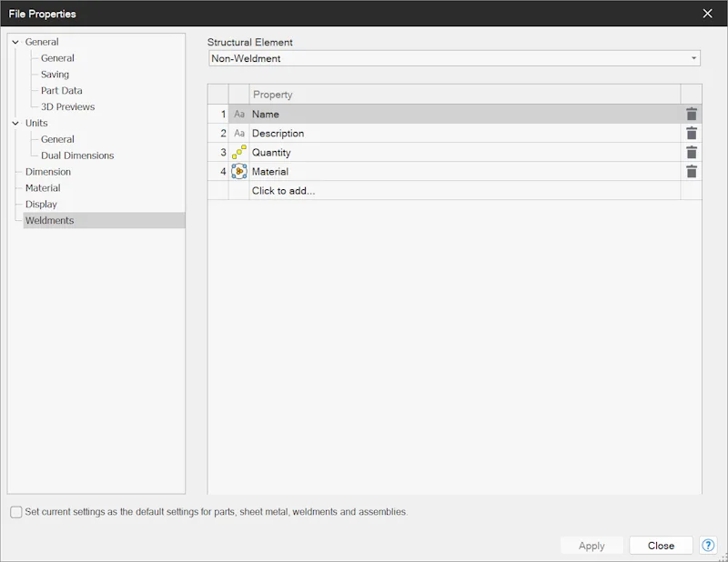Show the 3D Previews settings

[67, 106]
